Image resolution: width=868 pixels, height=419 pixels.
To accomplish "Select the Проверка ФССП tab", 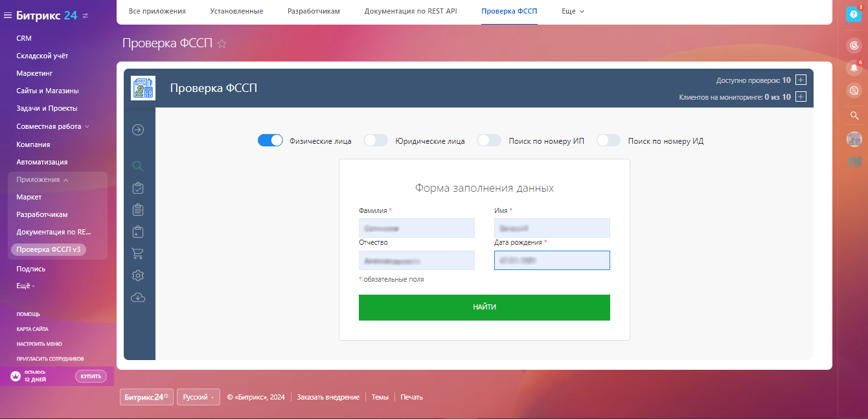I will click(x=509, y=11).
